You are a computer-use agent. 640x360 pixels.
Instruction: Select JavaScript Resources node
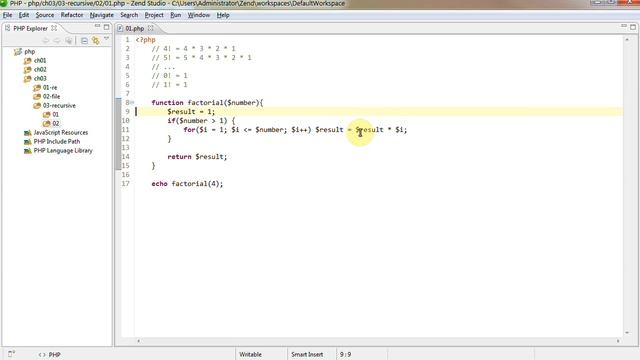[x=61, y=132]
